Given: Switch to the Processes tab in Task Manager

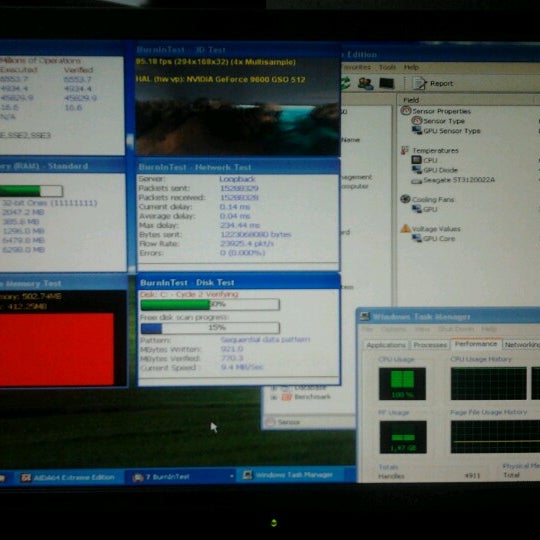Looking at the screenshot, I should click(x=430, y=345).
